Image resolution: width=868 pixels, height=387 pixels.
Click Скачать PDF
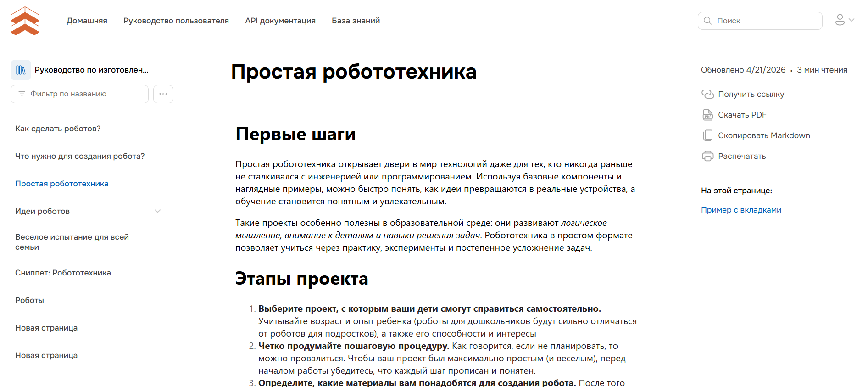pyautogui.click(x=742, y=115)
